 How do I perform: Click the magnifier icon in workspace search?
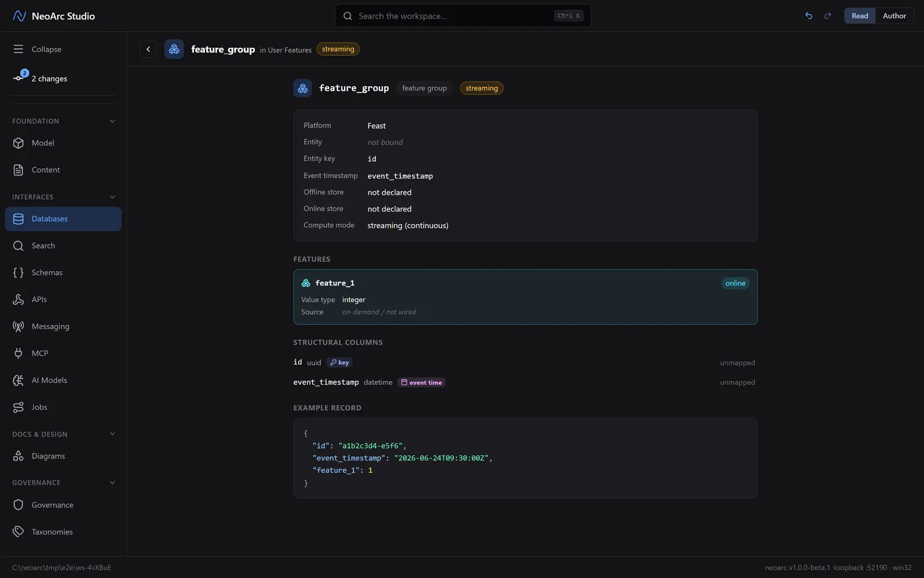tap(348, 16)
